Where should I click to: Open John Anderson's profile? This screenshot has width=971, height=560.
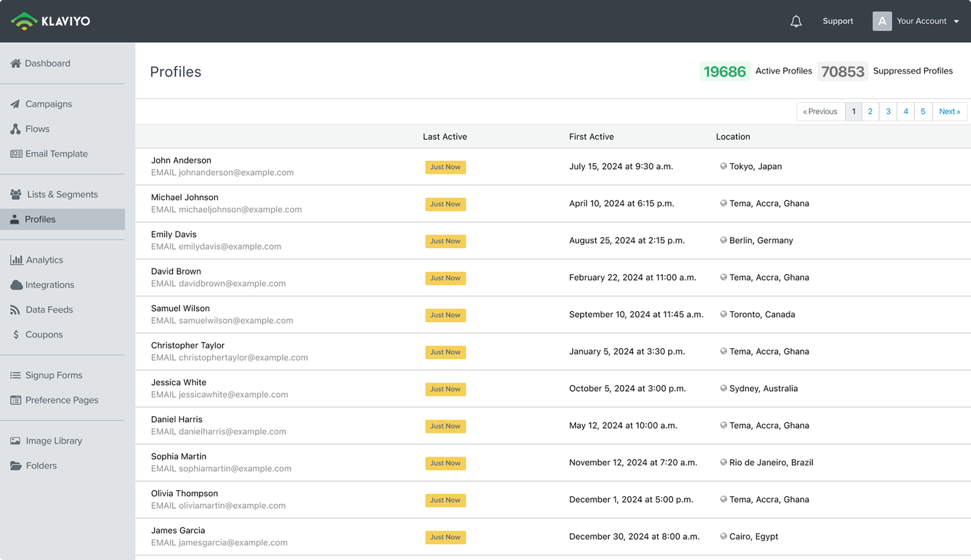181,160
